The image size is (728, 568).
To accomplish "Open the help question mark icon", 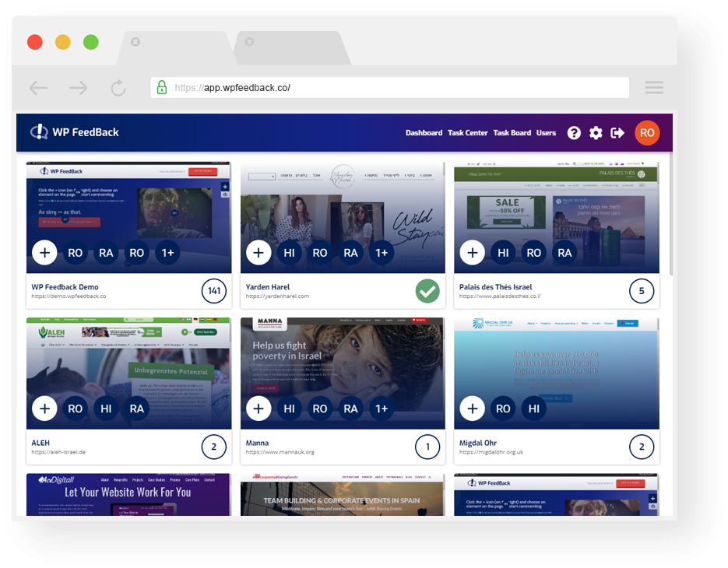I will [x=574, y=133].
